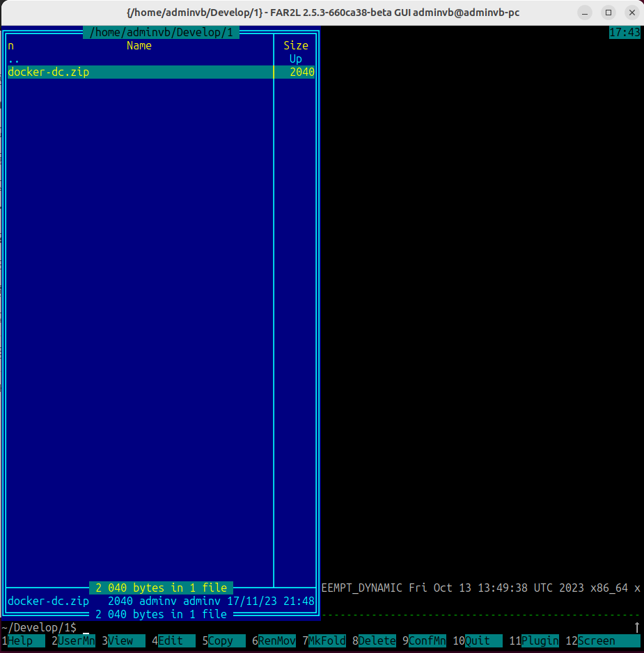644x653 pixels.
Task: Edit the selected file via Edit
Action: click(x=171, y=640)
